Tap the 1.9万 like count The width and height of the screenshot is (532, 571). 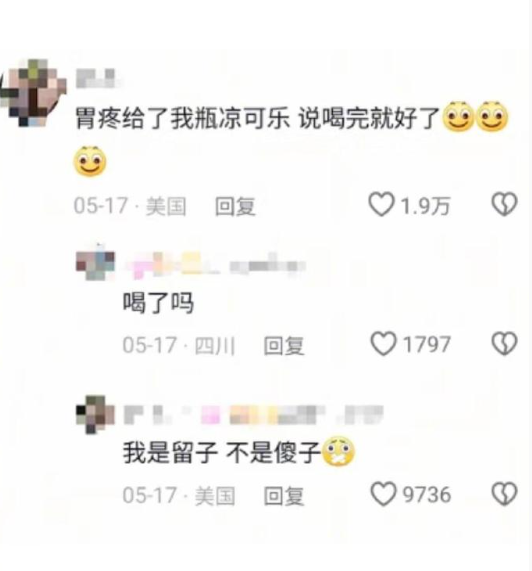pos(425,206)
